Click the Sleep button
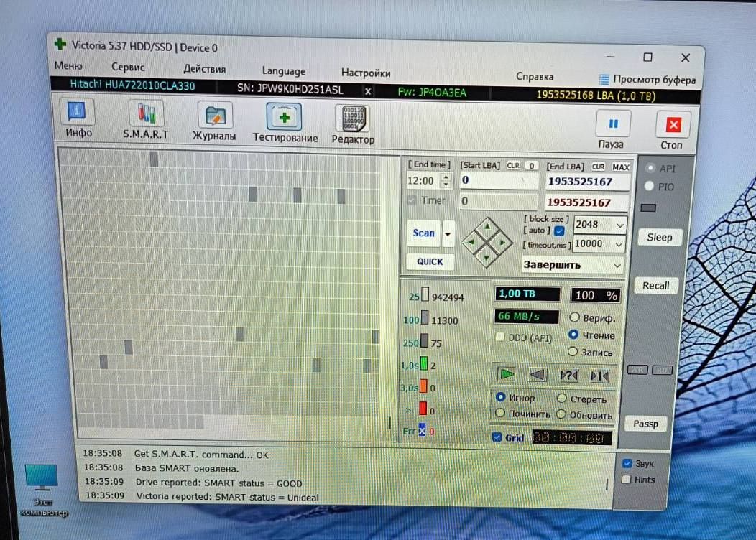The height and width of the screenshot is (540, 756). pos(659,237)
